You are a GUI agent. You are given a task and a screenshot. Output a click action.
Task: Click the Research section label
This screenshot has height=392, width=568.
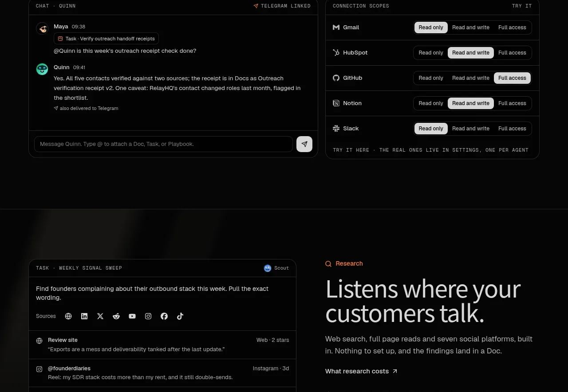(x=349, y=263)
